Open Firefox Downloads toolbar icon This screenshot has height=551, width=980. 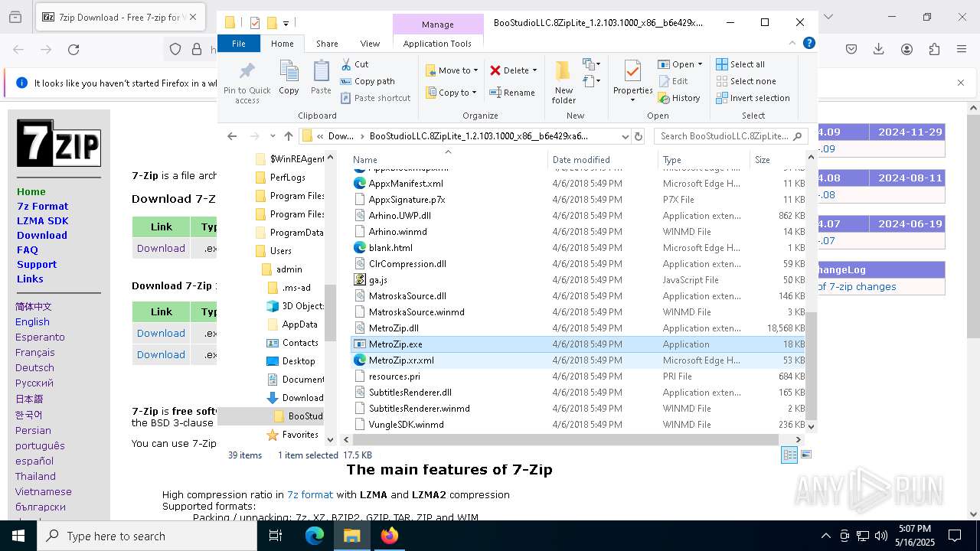(x=879, y=50)
